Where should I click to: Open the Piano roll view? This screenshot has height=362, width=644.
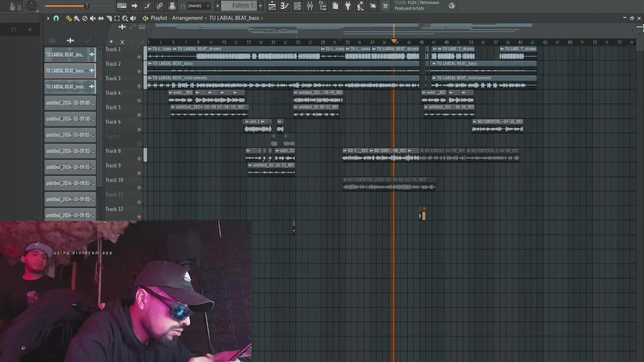(285, 6)
